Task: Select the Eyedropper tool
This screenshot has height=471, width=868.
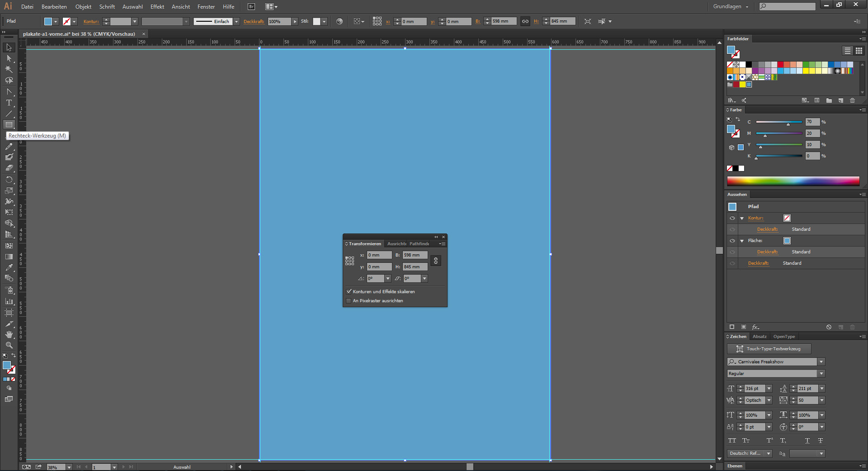Action: click(x=9, y=267)
